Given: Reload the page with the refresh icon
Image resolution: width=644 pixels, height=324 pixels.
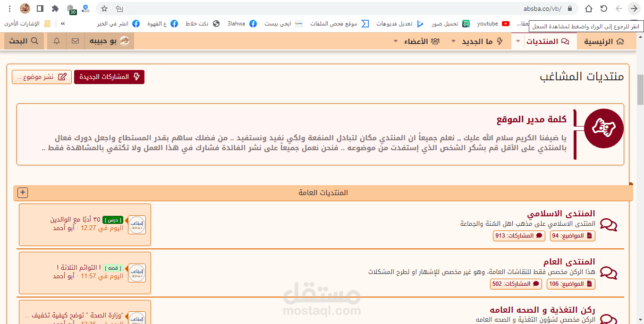Looking at the screenshot, I should [x=604, y=9].
